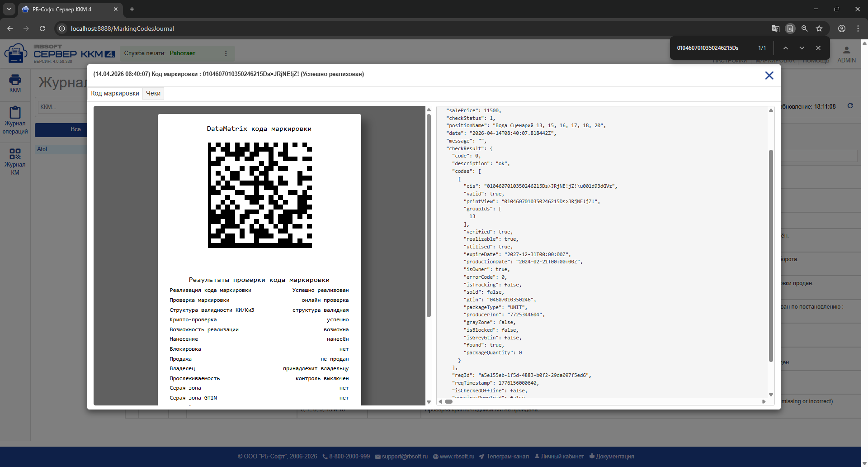Screen dimensions: 868x467
Task: Click the find-in-page icon in the address bar
Action: [790, 29]
